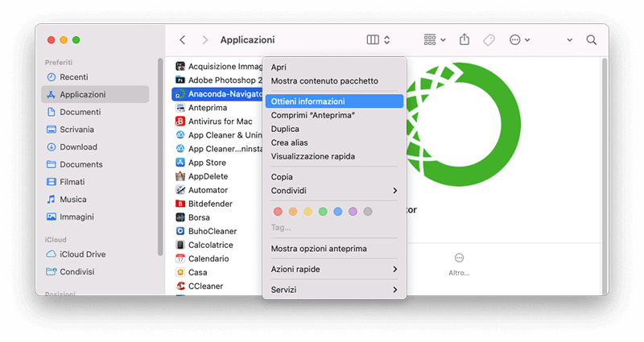Viewport: 644px width, 342px height.
Task: Open Documents sidebar folder
Action: 95,164
